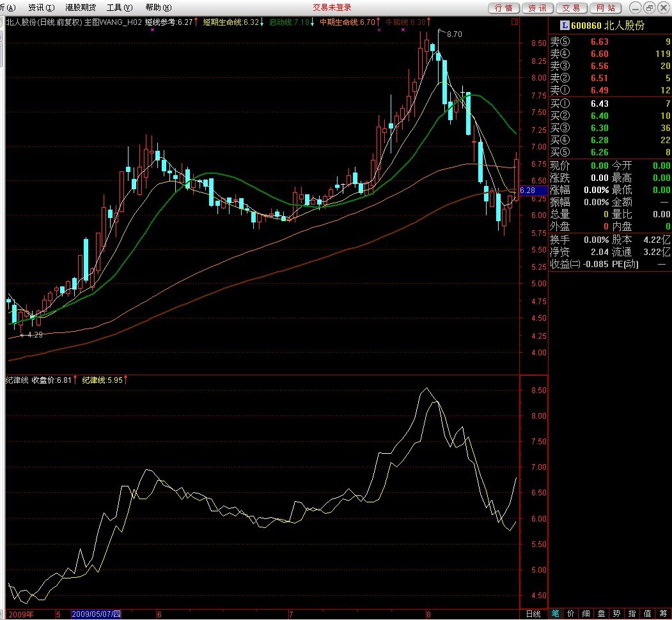Open the 港股期货 menu
The width and height of the screenshot is (672, 620).
tap(81, 8)
